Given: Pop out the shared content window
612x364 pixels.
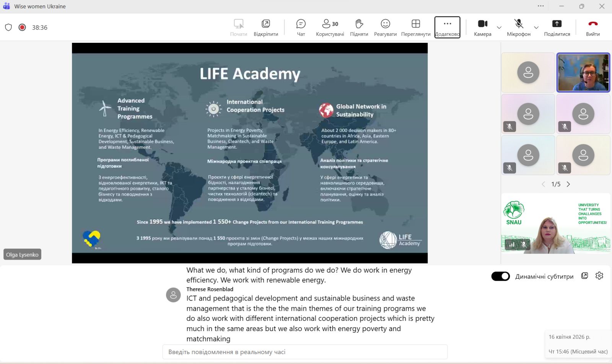Looking at the screenshot, I should [x=265, y=27].
